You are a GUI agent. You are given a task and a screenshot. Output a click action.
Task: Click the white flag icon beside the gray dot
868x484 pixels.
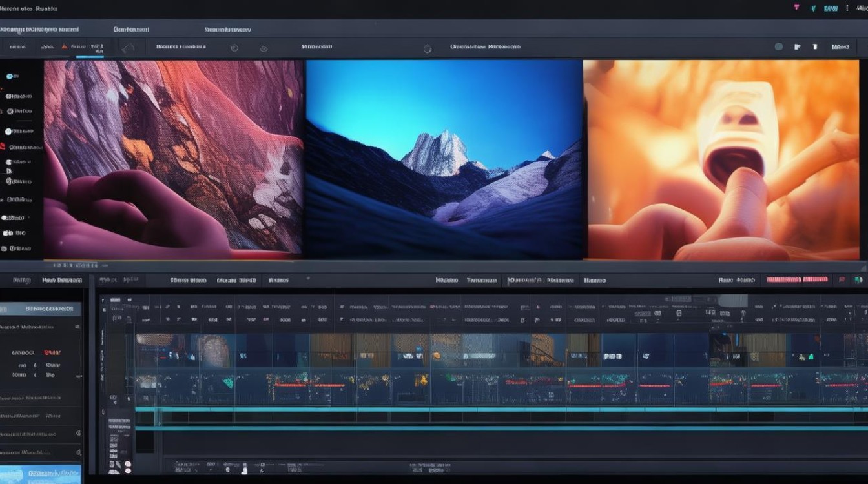pyautogui.click(x=798, y=46)
